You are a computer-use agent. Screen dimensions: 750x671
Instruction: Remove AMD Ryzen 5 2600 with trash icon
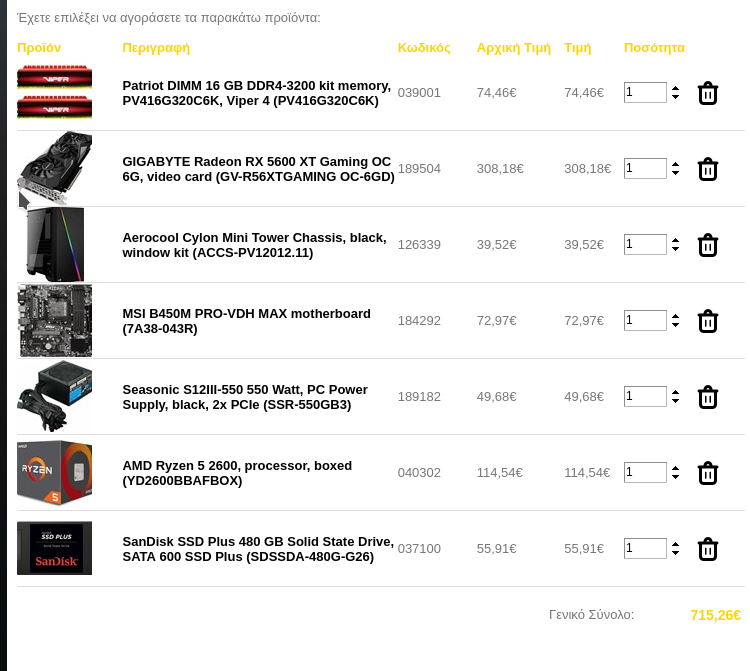point(707,473)
